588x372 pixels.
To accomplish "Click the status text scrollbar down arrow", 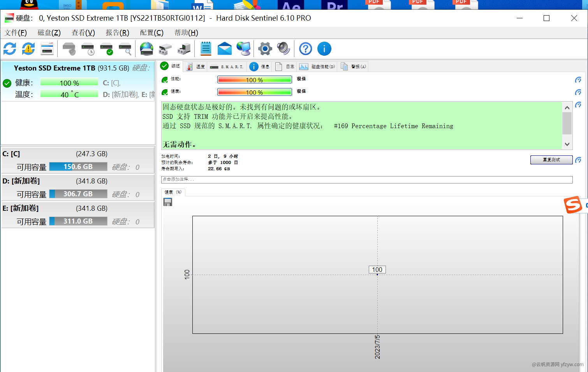I will point(567,144).
